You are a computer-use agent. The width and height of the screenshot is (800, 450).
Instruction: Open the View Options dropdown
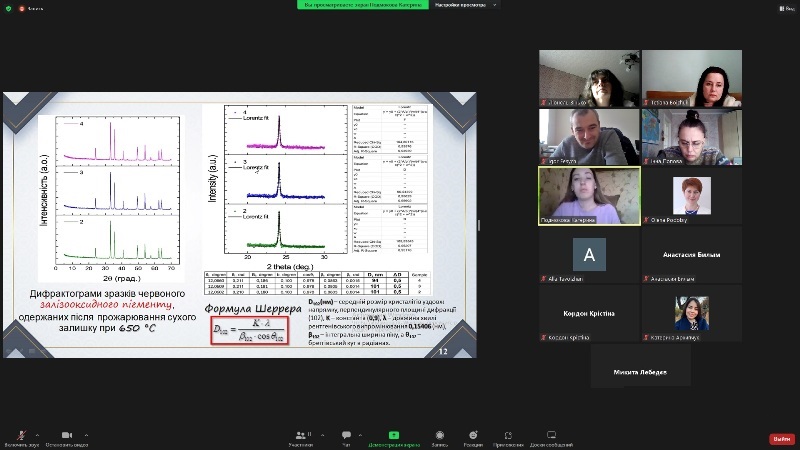(465, 5)
